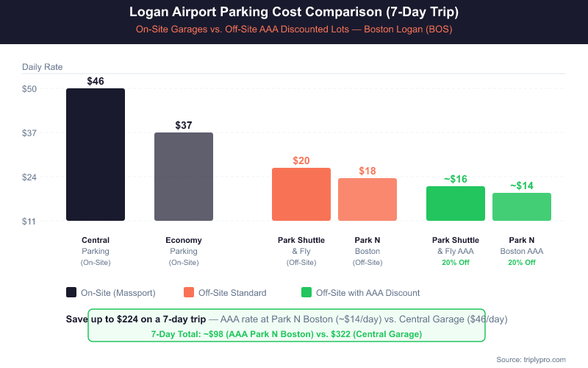Click the chart title heading
This screenshot has height=368, width=588.
(x=294, y=13)
